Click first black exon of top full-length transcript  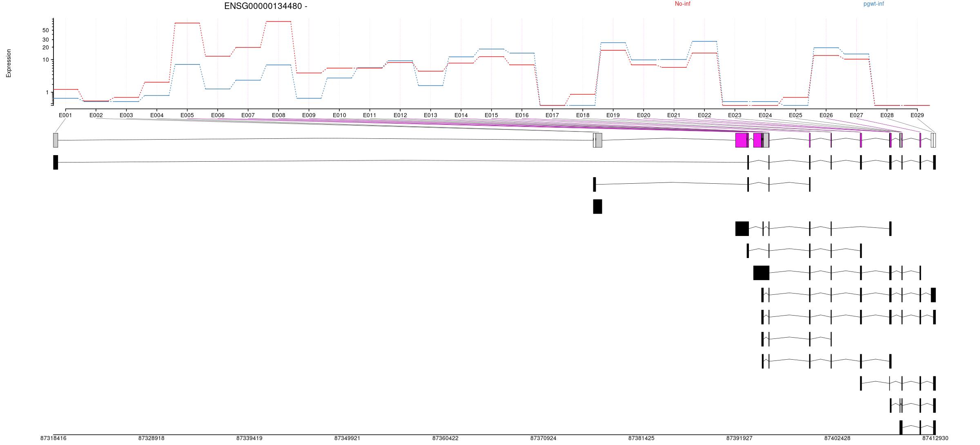[56, 162]
